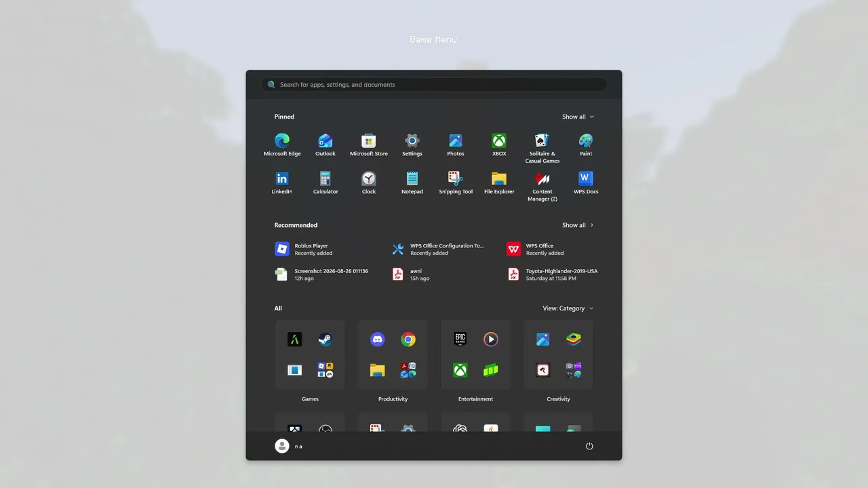Image resolution: width=868 pixels, height=488 pixels.
Task: Open the View: Category dropdown
Action: point(568,308)
